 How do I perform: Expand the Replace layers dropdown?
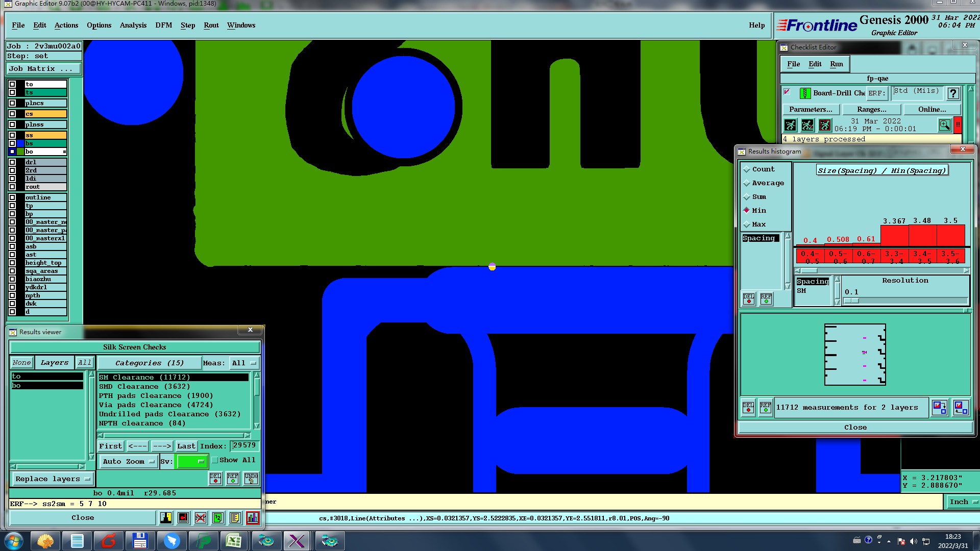click(52, 479)
